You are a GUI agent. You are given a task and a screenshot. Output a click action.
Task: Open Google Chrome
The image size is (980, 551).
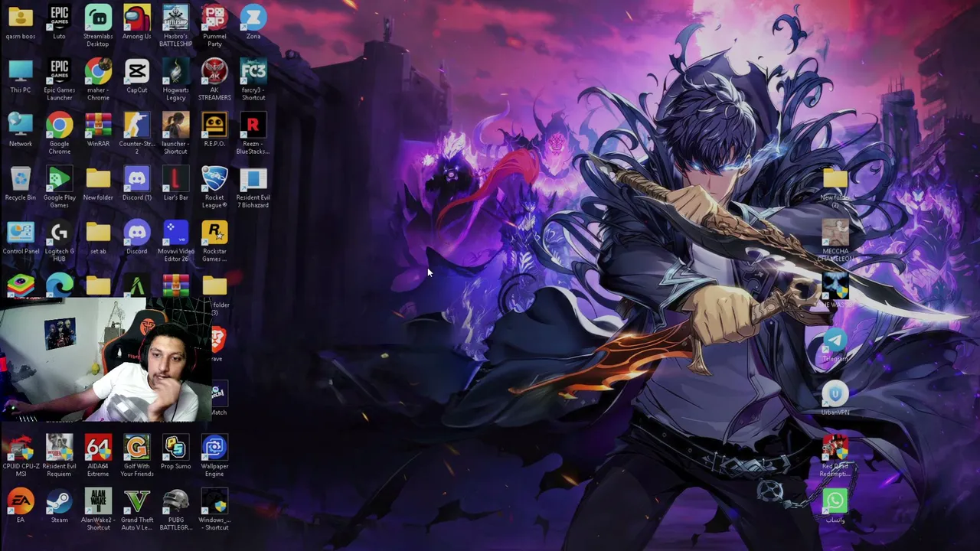[x=59, y=133]
